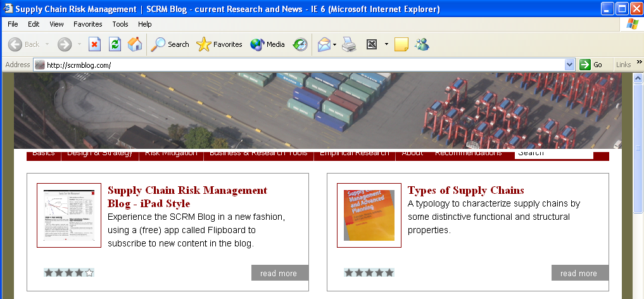Go to the Home page icon
The width and height of the screenshot is (644, 299).
click(x=135, y=44)
